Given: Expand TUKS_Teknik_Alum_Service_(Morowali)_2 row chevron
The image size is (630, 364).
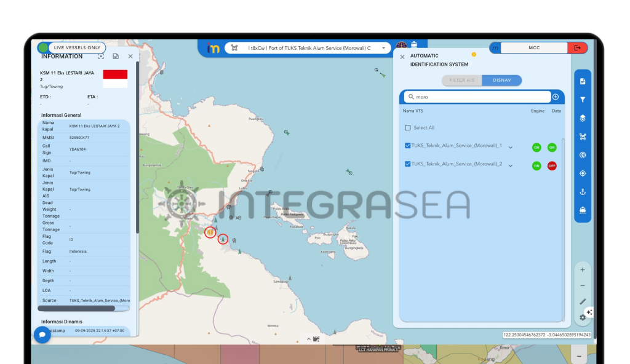Looking at the screenshot, I should (510, 166).
